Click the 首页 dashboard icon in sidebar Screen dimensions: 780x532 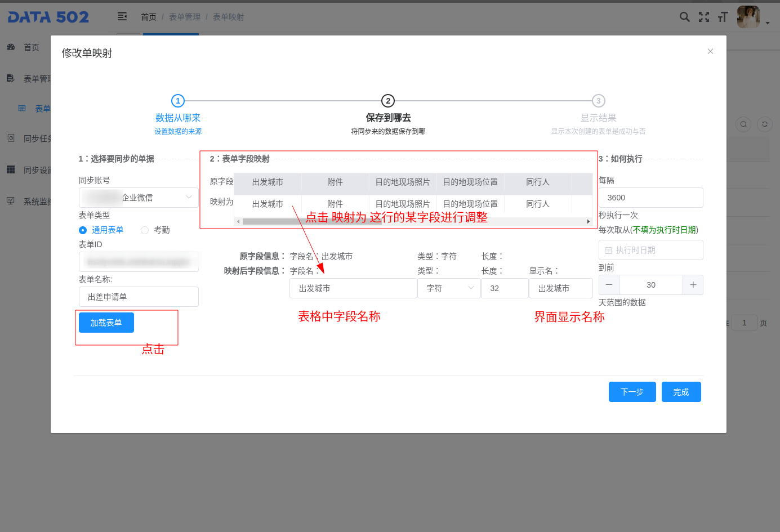(x=11, y=47)
